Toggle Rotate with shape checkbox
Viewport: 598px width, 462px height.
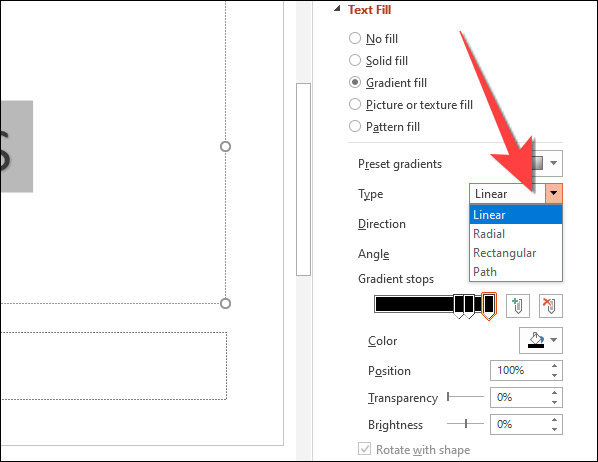(364, 449)
